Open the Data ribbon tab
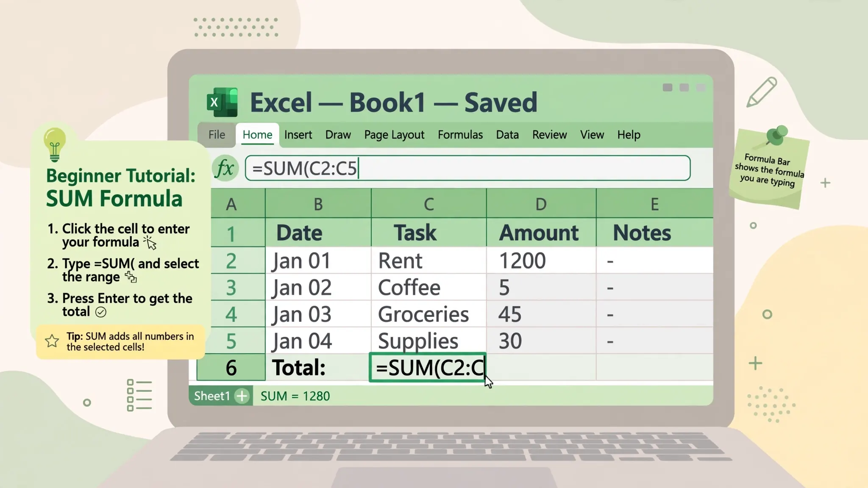This screenshot has height=488, width=868. coord(507,135)
